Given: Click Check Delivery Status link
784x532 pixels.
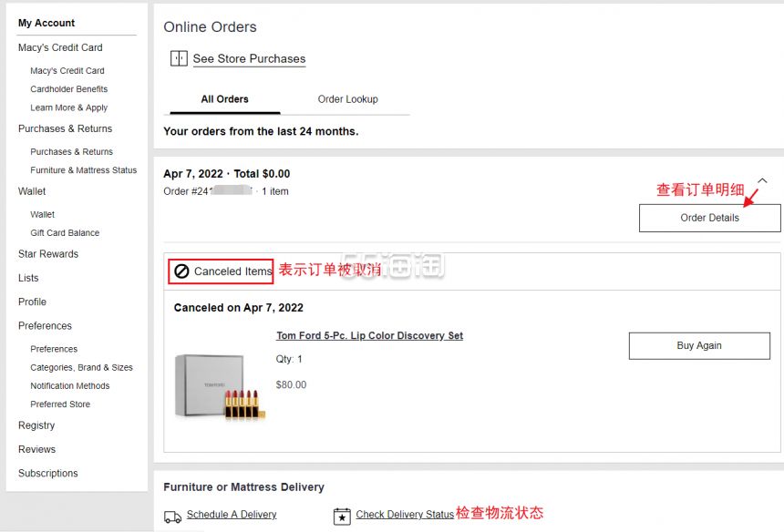Looking at the screenshot, I should [405, 515].
